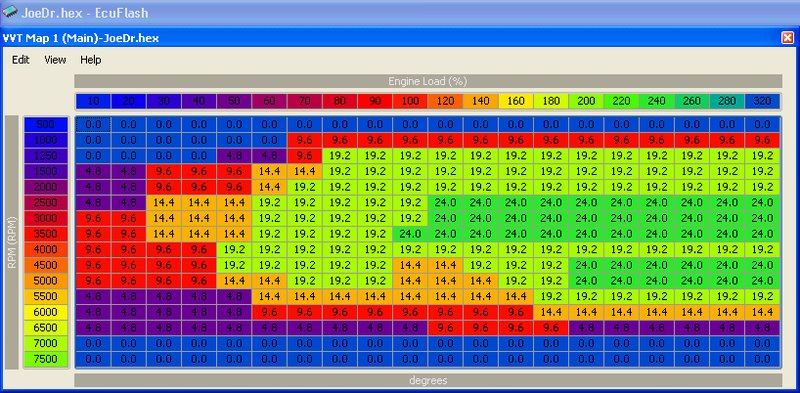Select the 2500 RPM row header
This screenshot has height=393, width=800.
45,203
